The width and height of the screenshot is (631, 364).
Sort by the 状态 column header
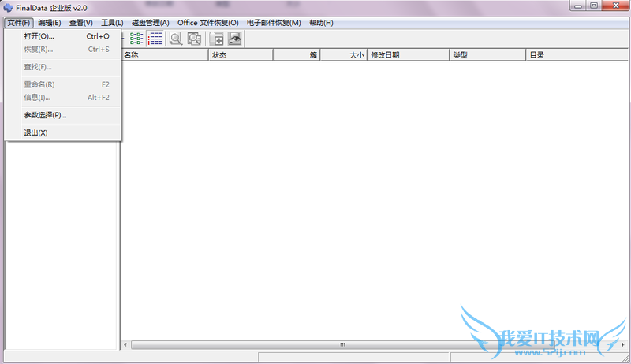(x=241, y=55)
